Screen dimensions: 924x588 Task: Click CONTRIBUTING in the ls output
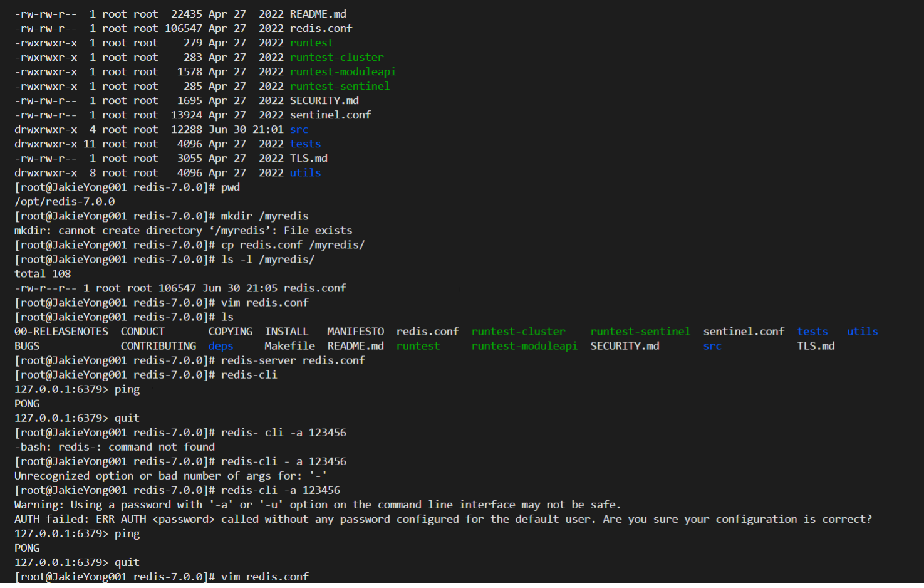click(x=158, y=345)
